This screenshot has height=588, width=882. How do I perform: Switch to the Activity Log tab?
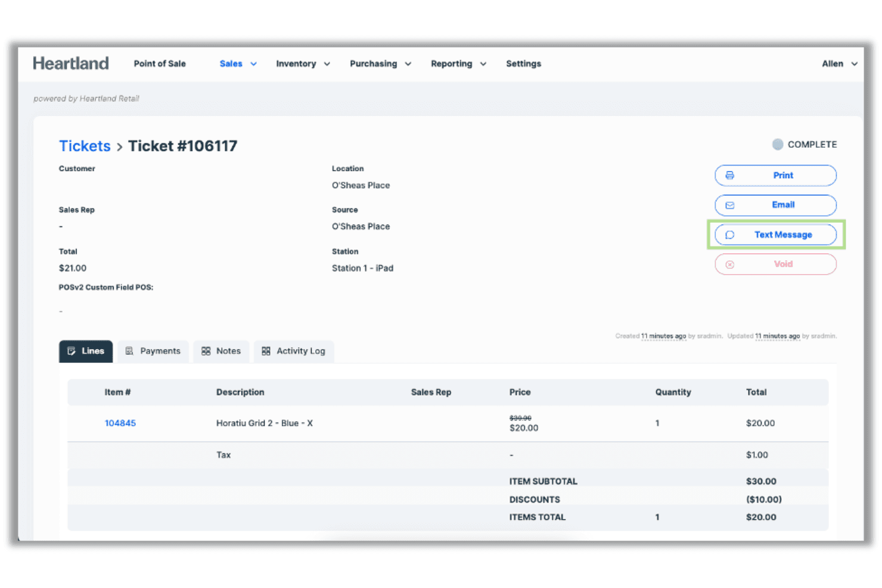point(294,351)
